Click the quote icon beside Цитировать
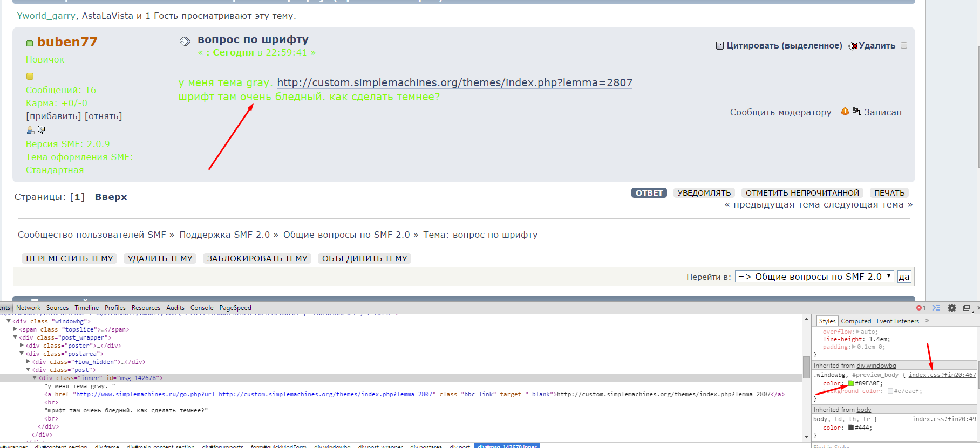Image resolution: width=980 pixels, height=448 pixels. pos(719,45)
